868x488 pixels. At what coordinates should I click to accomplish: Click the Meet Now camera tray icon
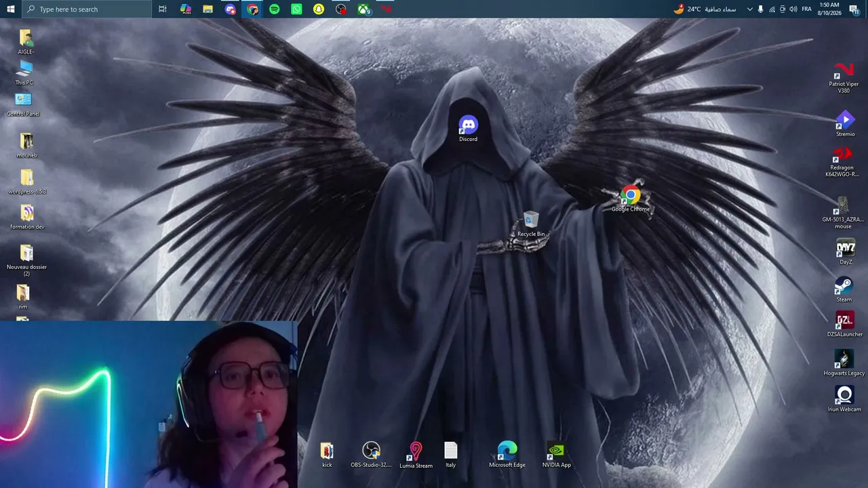click(x=783, y=9)
